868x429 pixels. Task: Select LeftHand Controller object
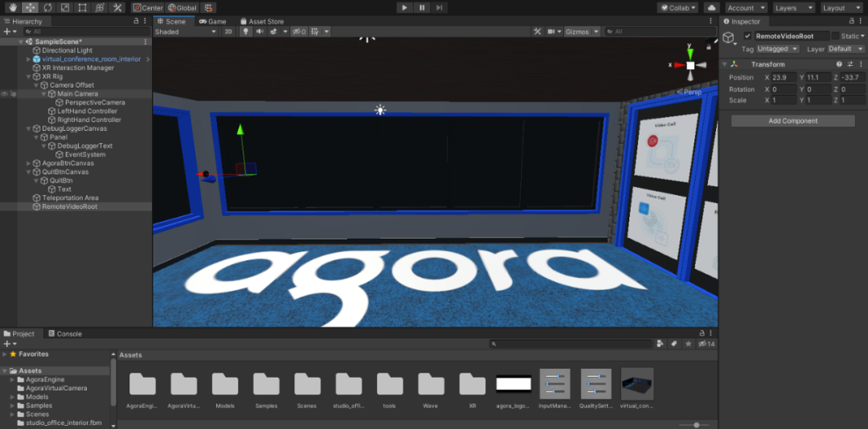pos(89,111)
